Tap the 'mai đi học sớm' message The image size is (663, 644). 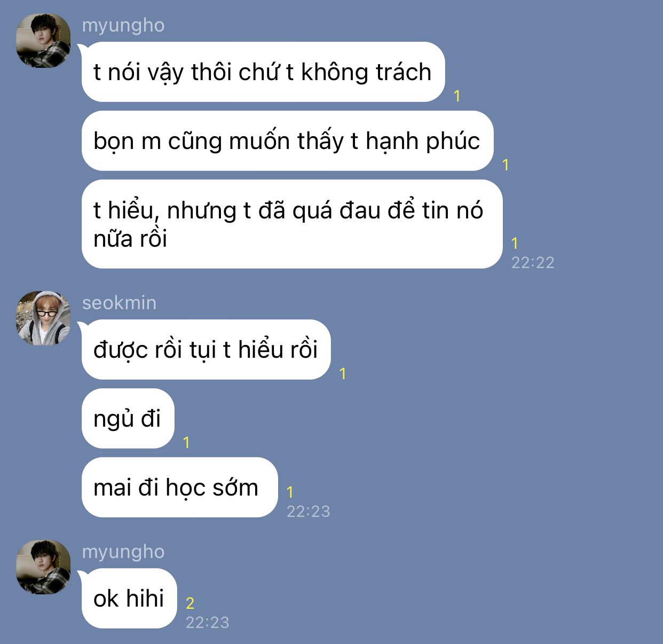tap(180, 487)
